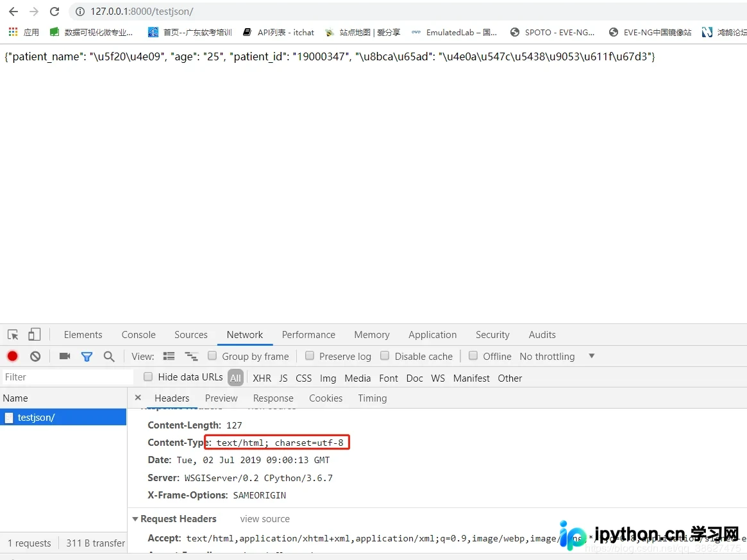Open the SPOTO - EVE-NG bookmark
The image size is (747, 560).
click(553, 32)
